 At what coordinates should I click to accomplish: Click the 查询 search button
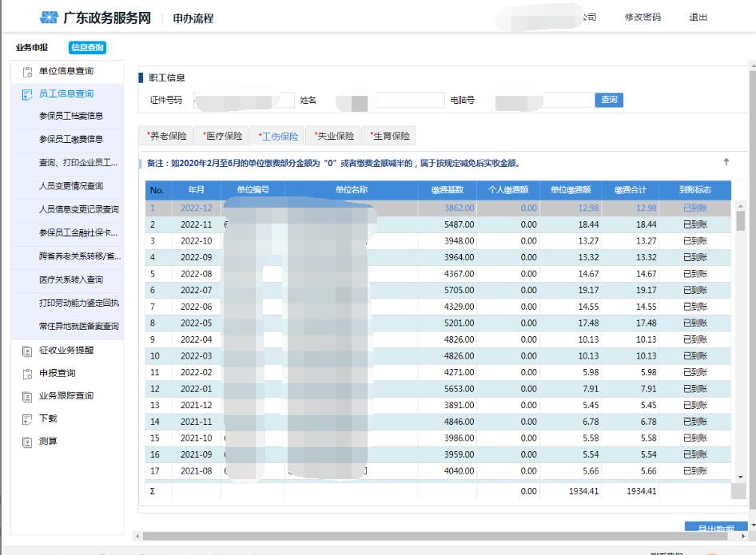point(609,100)
